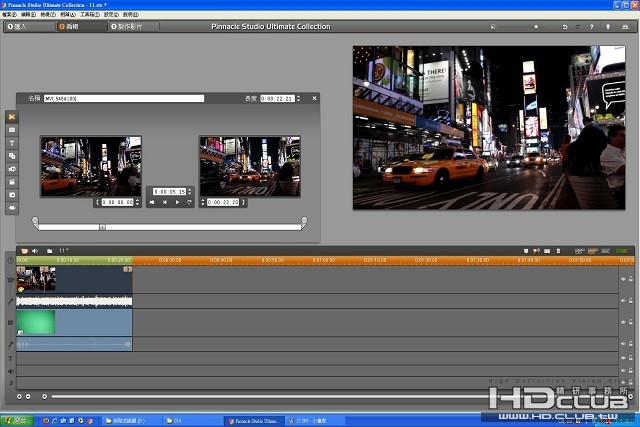This screenshot has height=427, width=640.
Task: Click the undo arrow in top toolbar
Action: click(565, 27)
